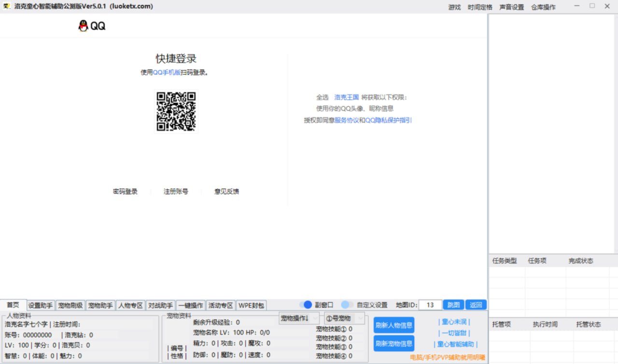618x364 pixels.
Task: Click the QR code to refresh it
Action: [176, 112]
